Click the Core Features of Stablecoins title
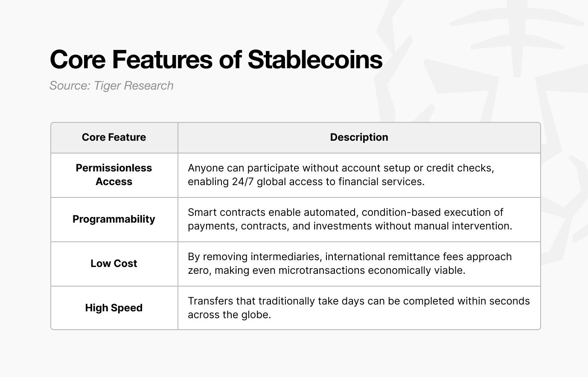This screenshot has height=377, width=588. pyautogui.click(x=216, y=59)
